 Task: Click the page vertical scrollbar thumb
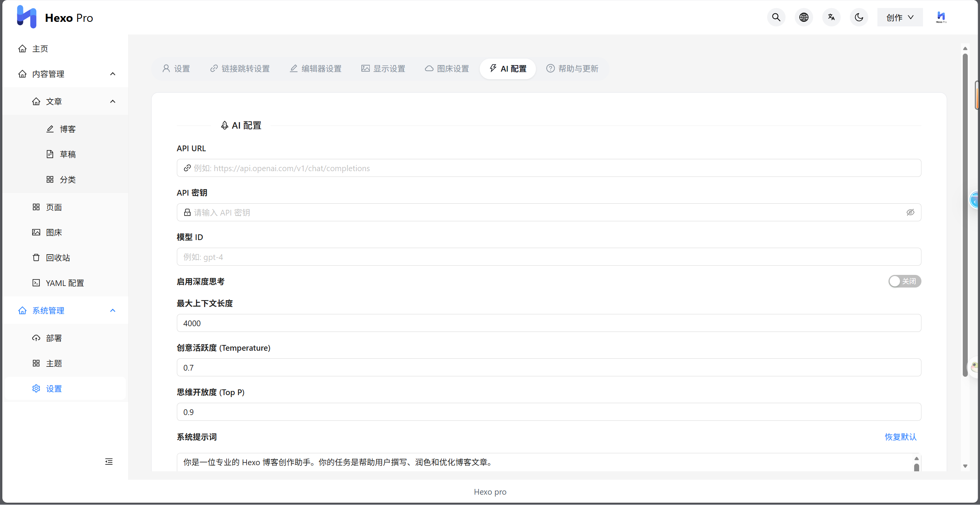(965, 214)
